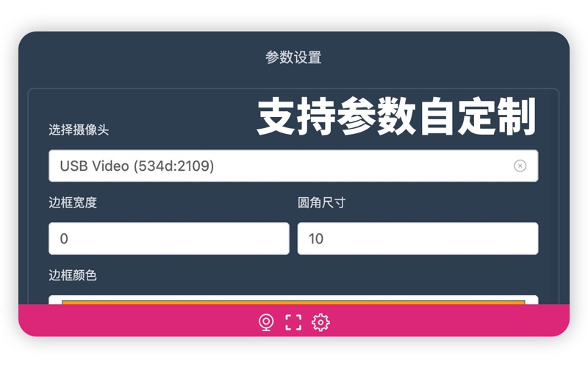Open the orange 边框颜色 color swatch
588x368 pixels.
pyautogui.click(x=293, y=300)
